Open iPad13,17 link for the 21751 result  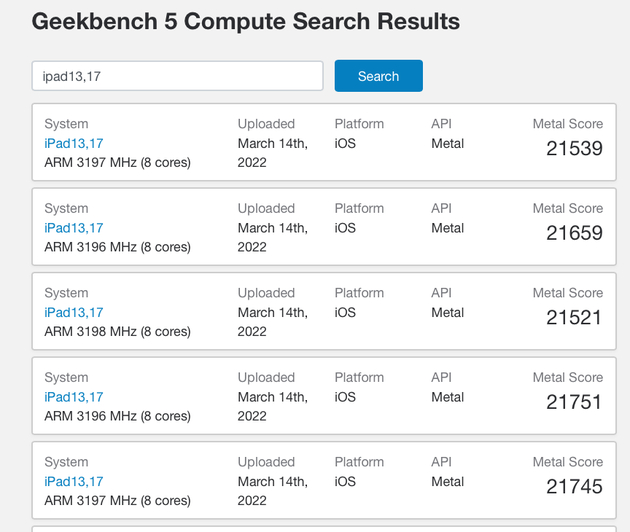(x=74, y=397)
